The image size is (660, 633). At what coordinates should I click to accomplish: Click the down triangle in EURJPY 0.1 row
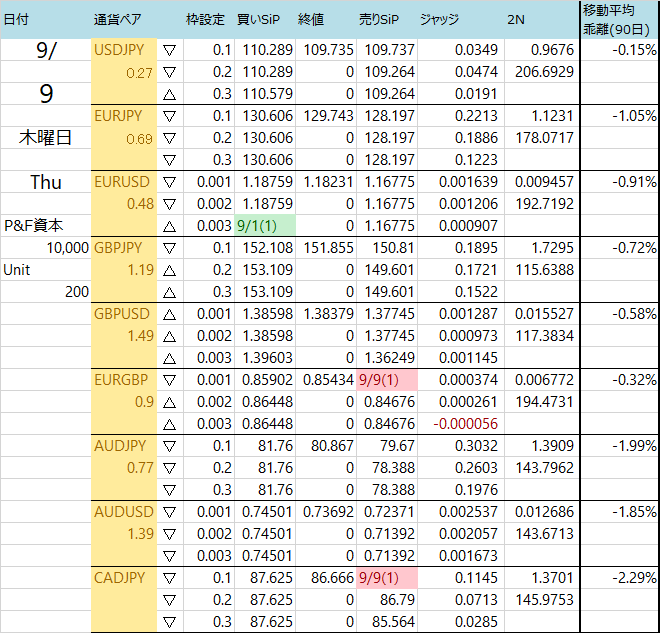(169, 116)
